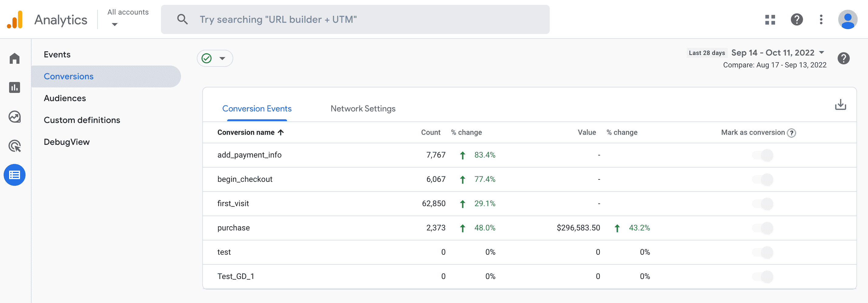Open Reports bar chart icon in sidebar

point(15,87)
